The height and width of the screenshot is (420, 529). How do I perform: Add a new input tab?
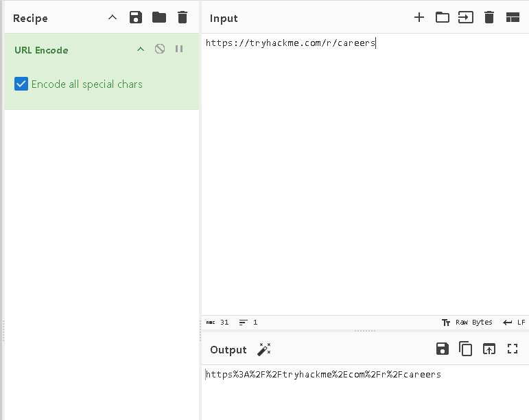(x=419, y=18)
